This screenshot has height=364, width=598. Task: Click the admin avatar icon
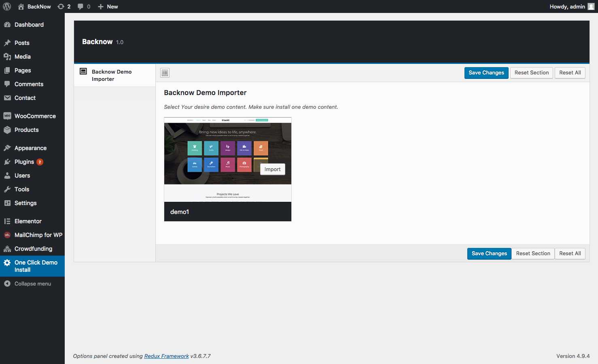click(x=591, y=6)
